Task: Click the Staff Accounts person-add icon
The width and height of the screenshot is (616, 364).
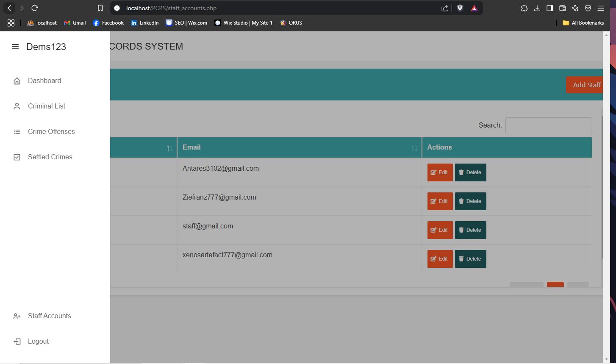Action: [17, 316]
